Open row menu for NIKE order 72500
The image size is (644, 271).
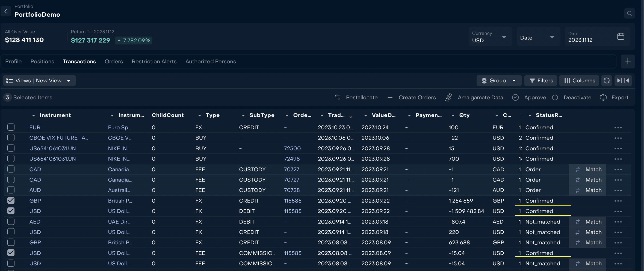[618, 149]
